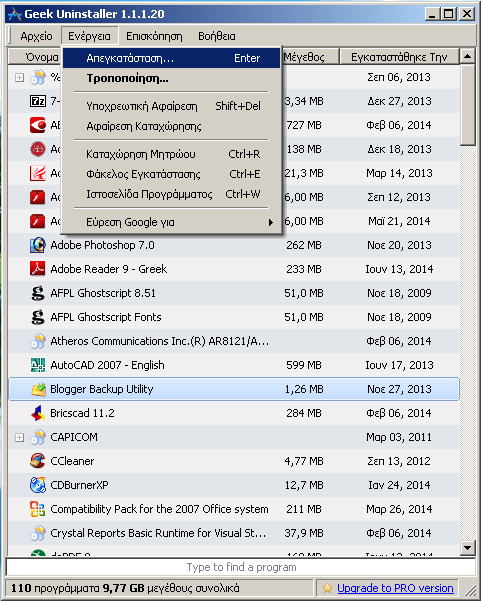Select the Bricscad 11.2 entry
The image size is (481, 601).
(234, 413)
